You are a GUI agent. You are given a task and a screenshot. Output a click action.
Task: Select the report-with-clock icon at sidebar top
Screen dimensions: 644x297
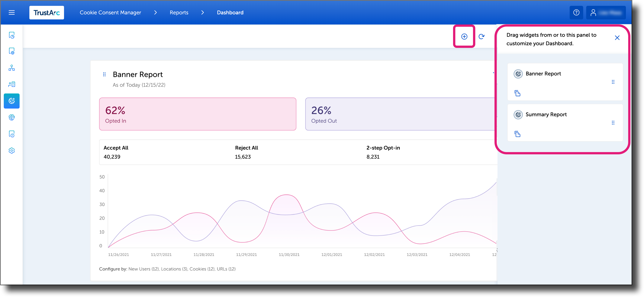point(11,35)
